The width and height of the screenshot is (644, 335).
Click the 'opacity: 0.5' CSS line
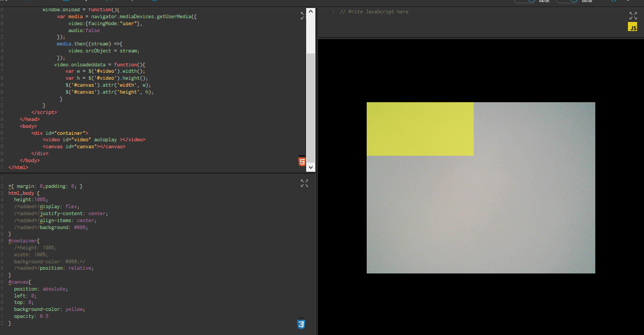coord(31,316)
